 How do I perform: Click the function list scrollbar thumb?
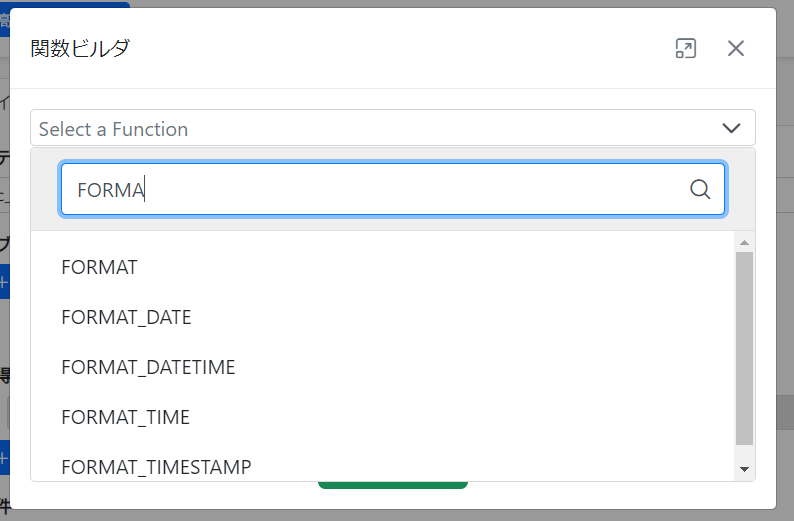pos(744,347)
